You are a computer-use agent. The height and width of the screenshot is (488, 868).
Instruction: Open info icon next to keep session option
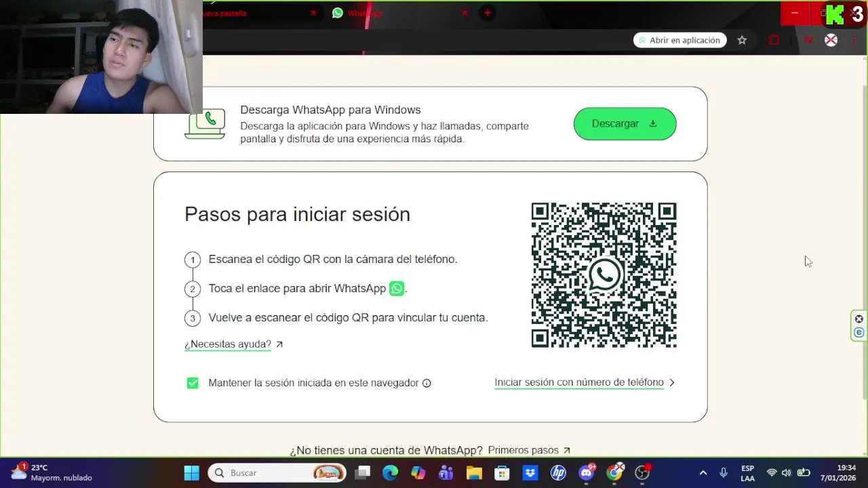click(x=427, y=383)
